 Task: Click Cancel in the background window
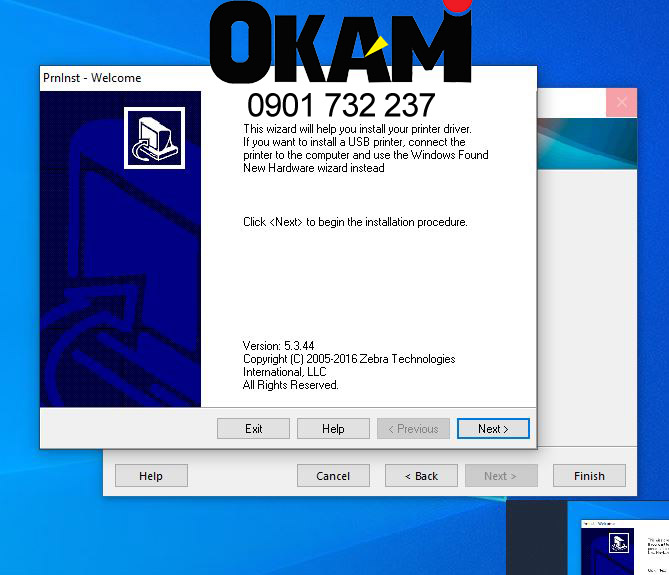333,476
